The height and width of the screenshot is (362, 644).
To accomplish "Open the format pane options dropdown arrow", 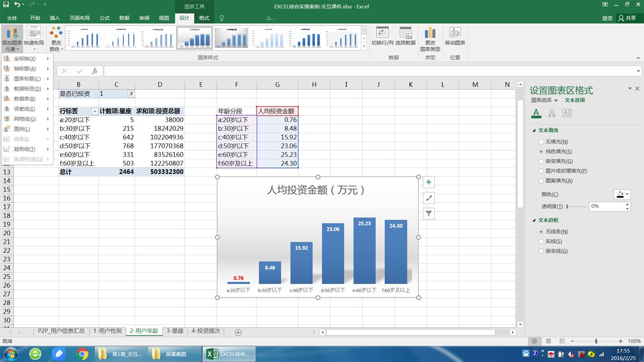I will click(630, 88).
